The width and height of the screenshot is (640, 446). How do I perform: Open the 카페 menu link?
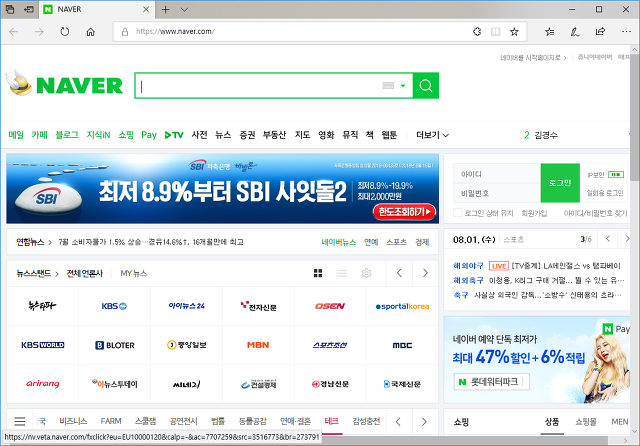pyautogui.click(x=40, y=135)
